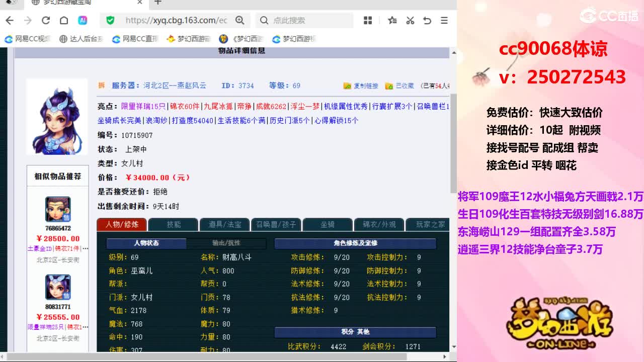This screenshot has height=362, width=644.
Task: Click the 复制链接 text link
Action: click(366, 86)
